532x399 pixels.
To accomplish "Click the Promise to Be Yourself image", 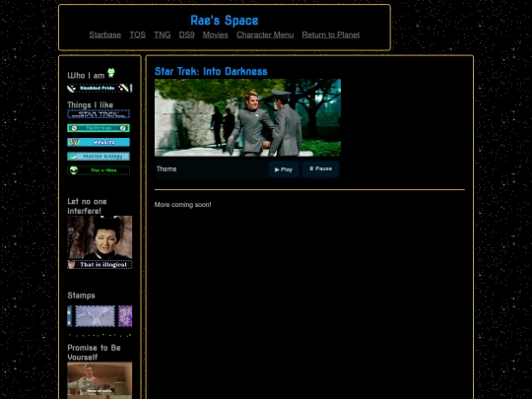I will click(100, 380).
